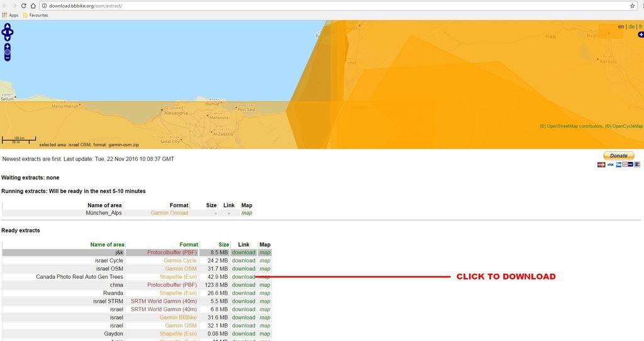Show the israel STRM extract on map
This screenshot has width=644, height=341.
(265, 301)
